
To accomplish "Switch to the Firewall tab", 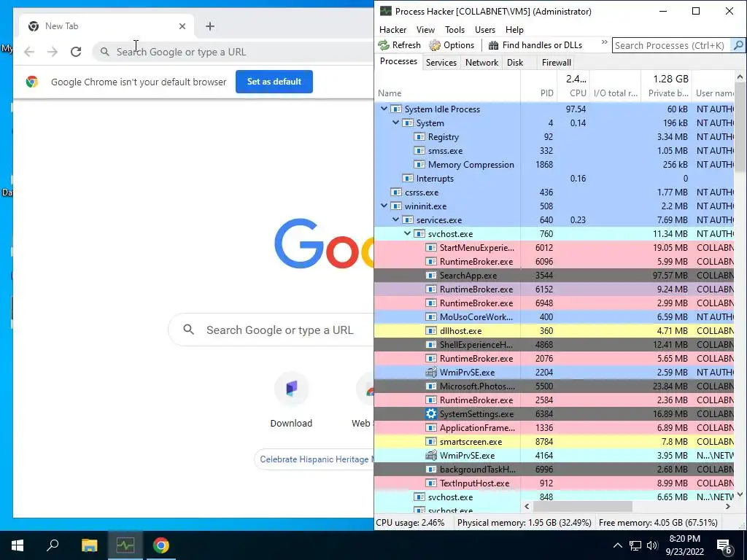I will tap(556, 63).
